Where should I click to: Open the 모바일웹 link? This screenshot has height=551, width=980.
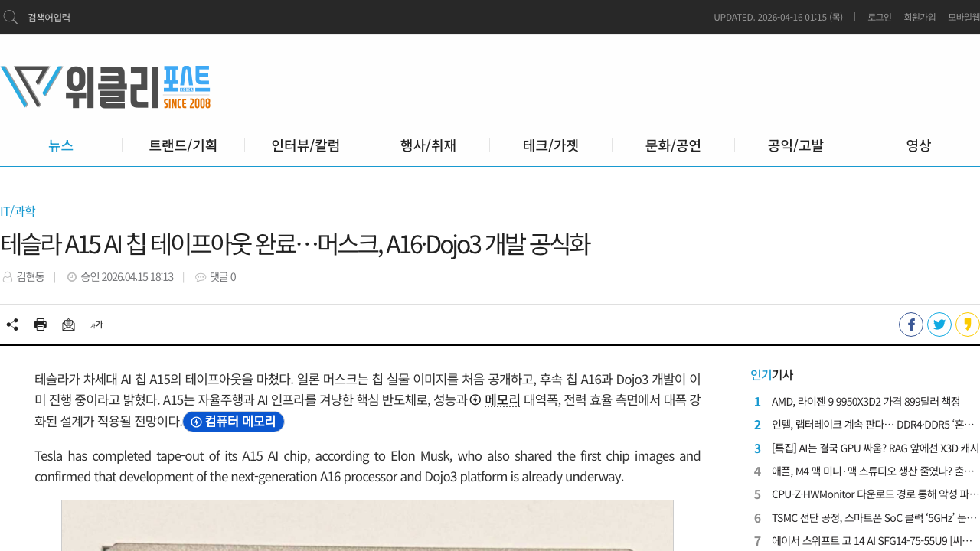click(x=964, y=17)
